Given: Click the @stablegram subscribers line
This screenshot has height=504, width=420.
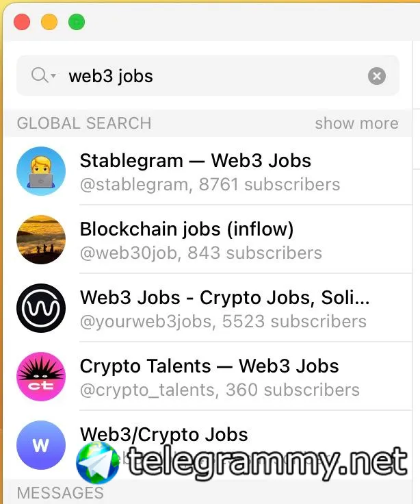Looking at the screenshot, I should [210, 184].
